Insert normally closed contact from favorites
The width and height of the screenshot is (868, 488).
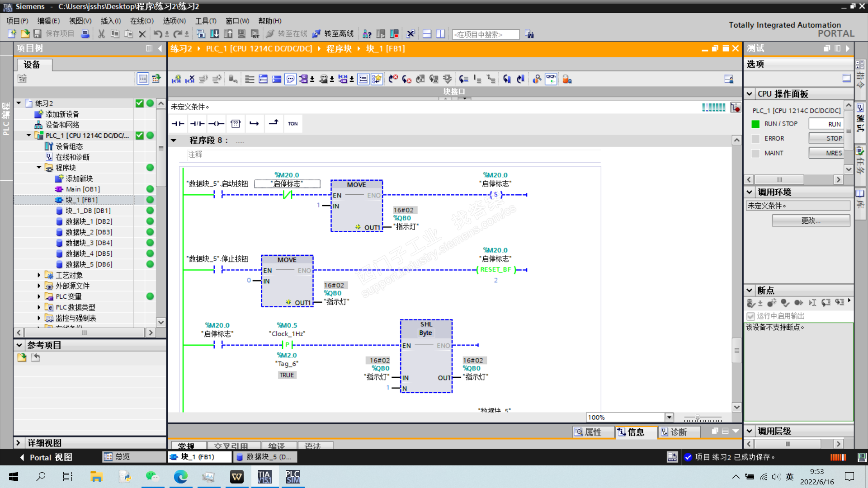[x=197, y=123]
